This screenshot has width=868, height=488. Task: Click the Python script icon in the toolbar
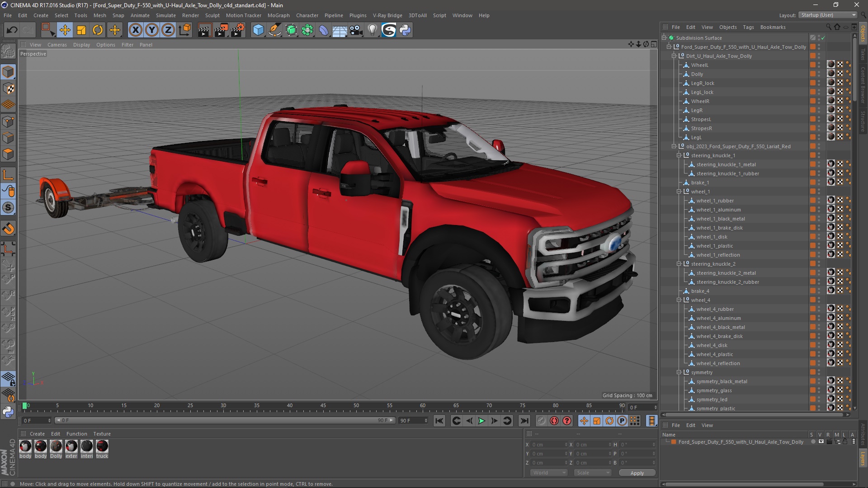click(x=405, y=30)
